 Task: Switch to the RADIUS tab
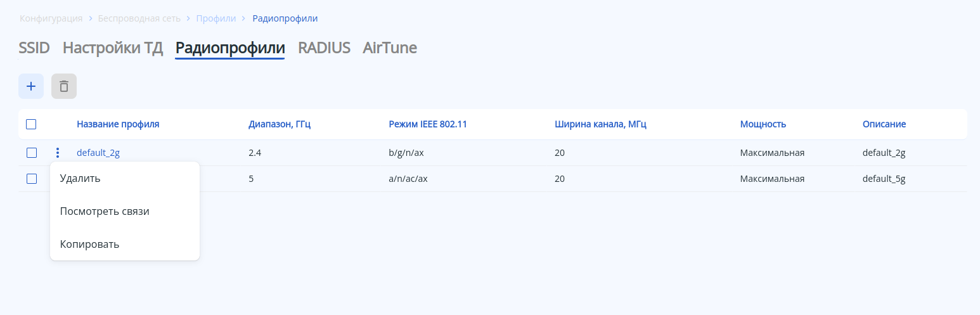coord(324,48)
